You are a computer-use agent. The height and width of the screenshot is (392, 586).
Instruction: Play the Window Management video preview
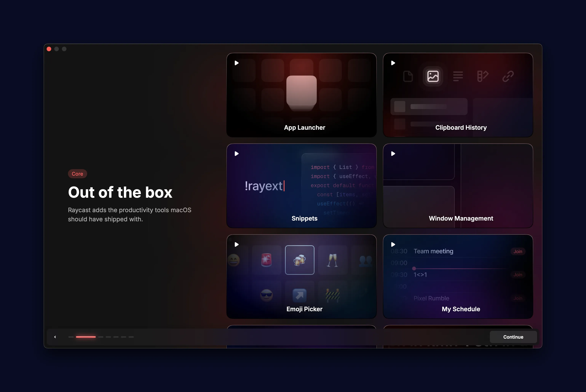(393, 154)
